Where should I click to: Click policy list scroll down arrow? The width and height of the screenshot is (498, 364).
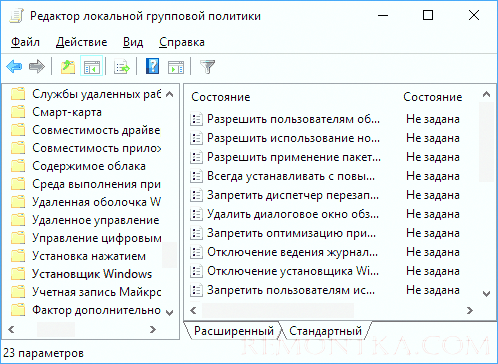pyautogui.click(x=486, y=294)
